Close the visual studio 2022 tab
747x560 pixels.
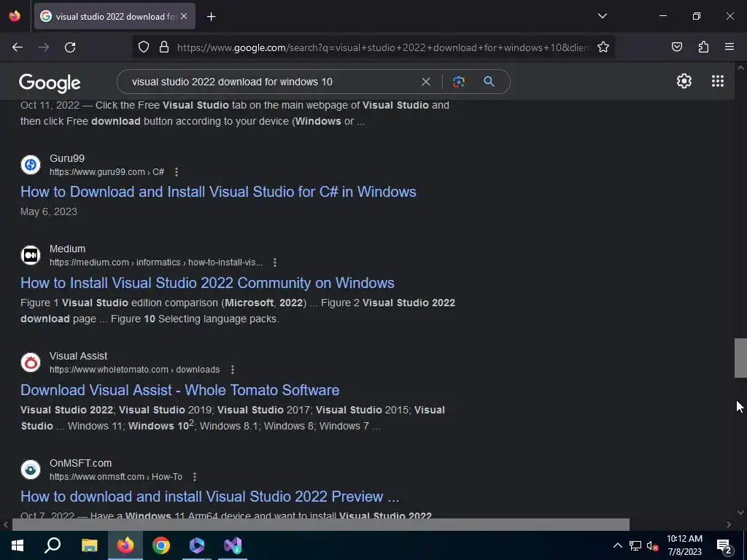[184, 16]
